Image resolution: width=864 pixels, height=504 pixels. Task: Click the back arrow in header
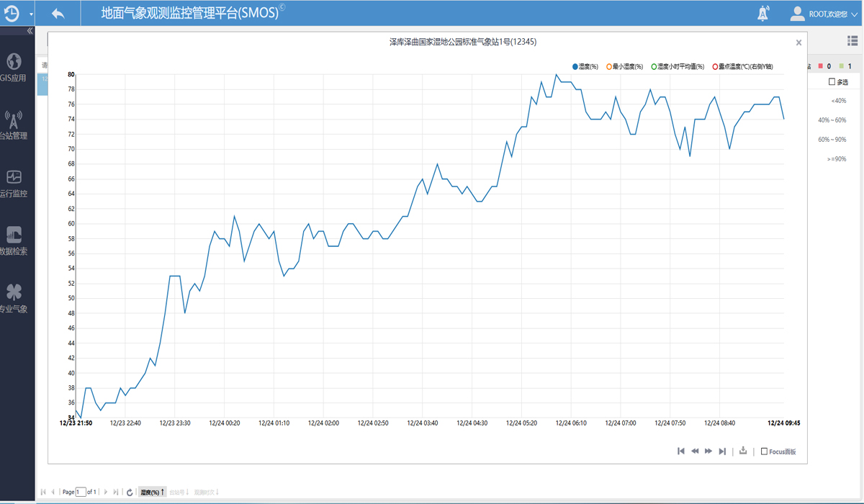tap(58, 14)
